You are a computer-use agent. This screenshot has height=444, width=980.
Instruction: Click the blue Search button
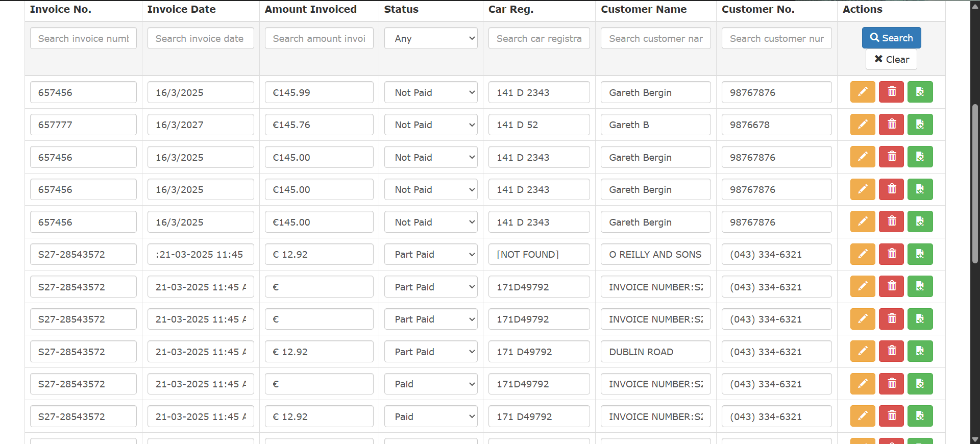891,38
